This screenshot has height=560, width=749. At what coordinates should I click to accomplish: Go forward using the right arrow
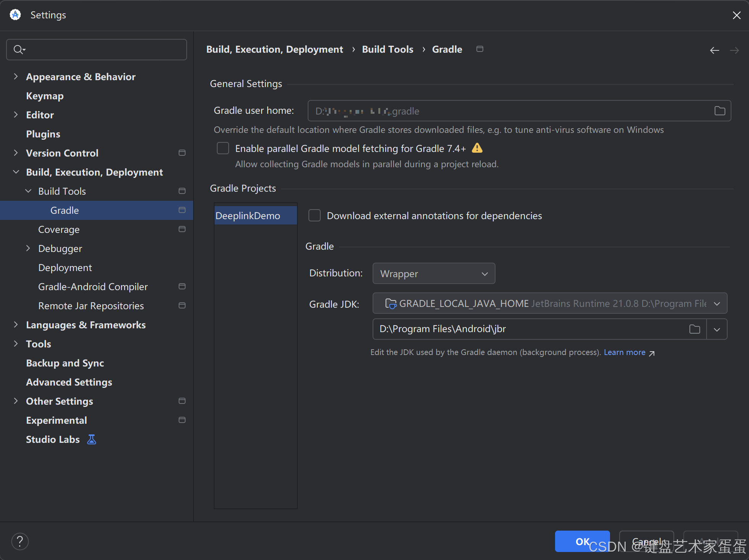point(734,50)
